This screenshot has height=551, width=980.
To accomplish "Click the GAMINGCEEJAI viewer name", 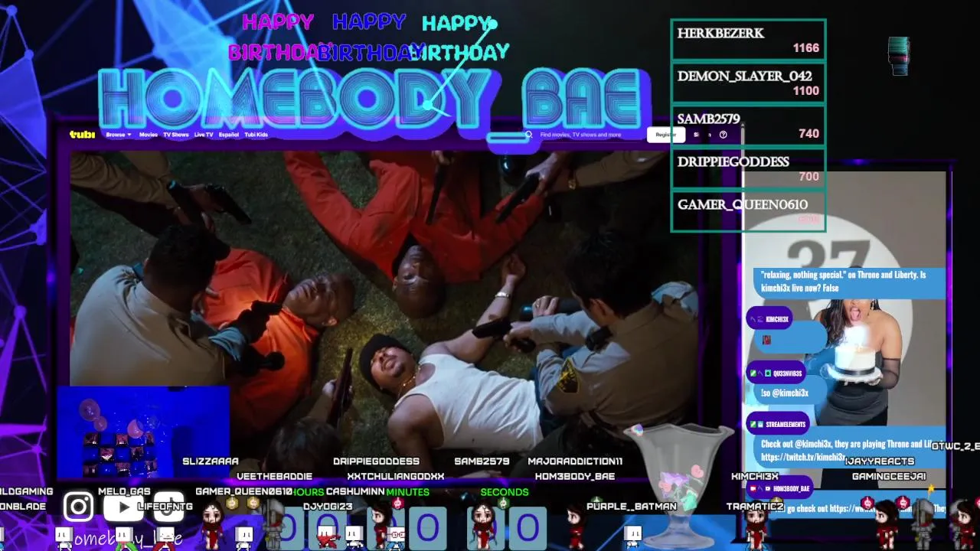I will pyautogui.click(x=889, y=476).
